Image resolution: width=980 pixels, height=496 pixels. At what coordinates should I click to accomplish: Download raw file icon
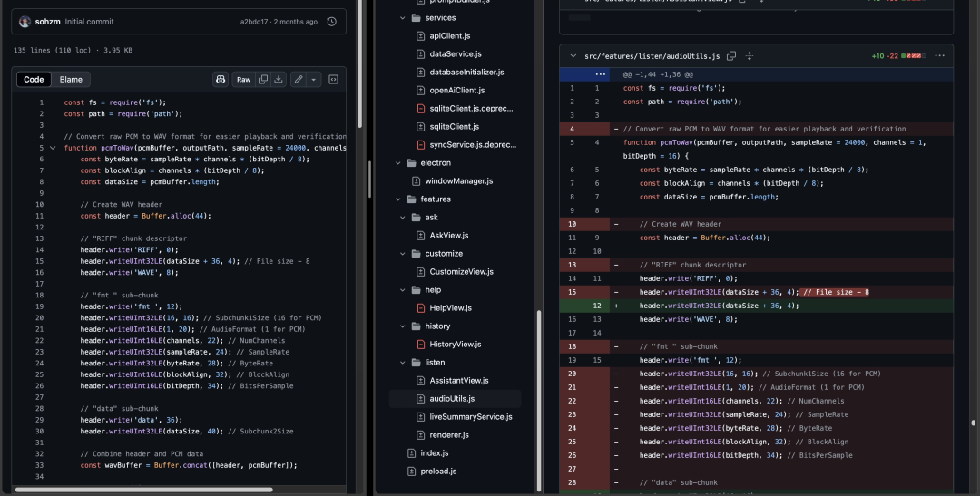(x=279, y=79)
